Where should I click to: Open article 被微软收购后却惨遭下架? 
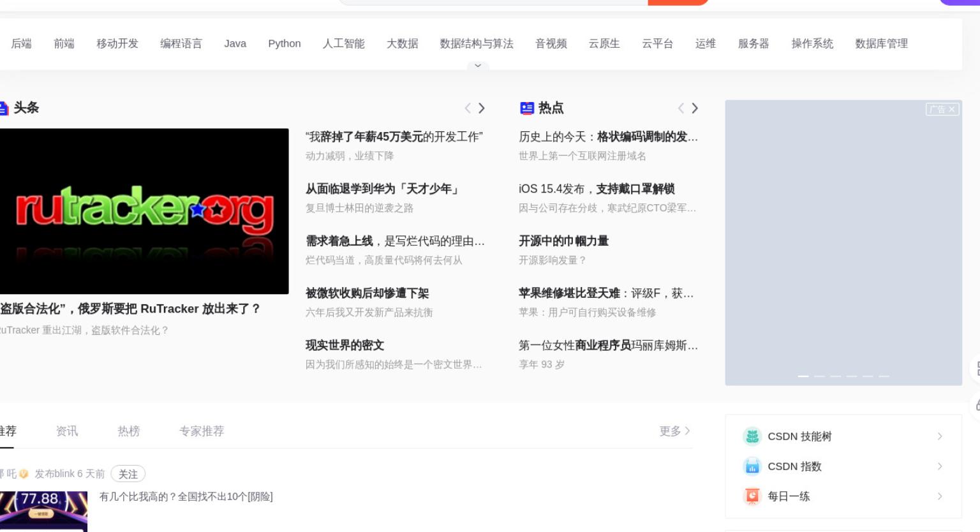tap(367, 293)
